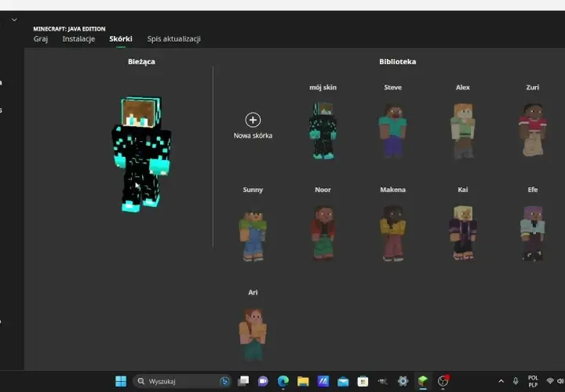Screen dimensions: 565x392
Task: Open the blue slash app on the taskbar
Action: [x=323, y=381]
